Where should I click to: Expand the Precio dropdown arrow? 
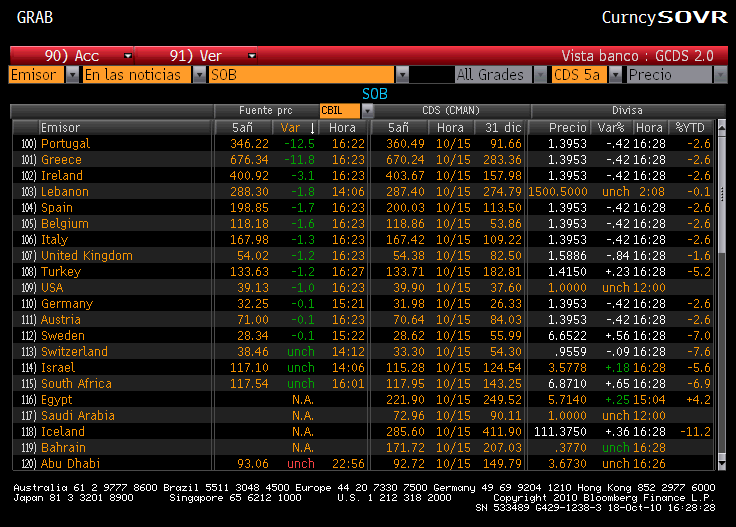[720, 75]
